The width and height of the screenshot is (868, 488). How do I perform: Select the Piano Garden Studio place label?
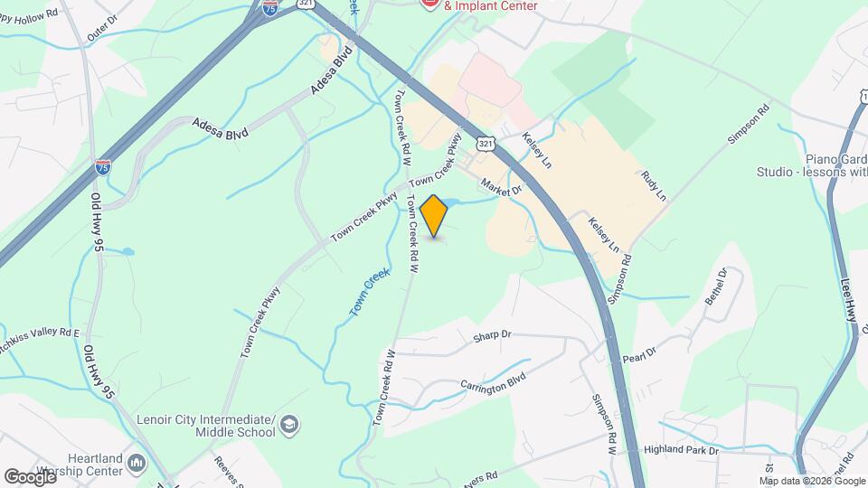click(x=812, y=165)
